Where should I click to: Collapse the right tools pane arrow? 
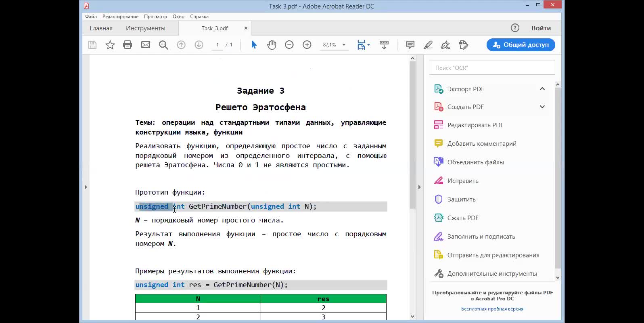pyautogui.click(x=419, y=187)
